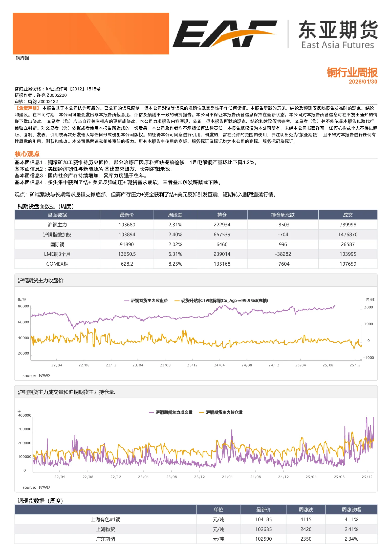Click the 周涨跌幅 column header
This screenshot has width=392, height=550.
[x=351, y=509]
